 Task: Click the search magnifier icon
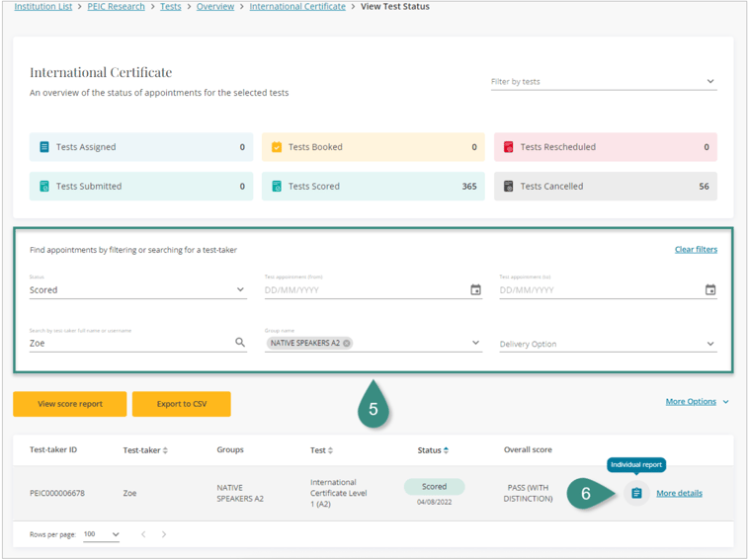[x=240, y=343]
